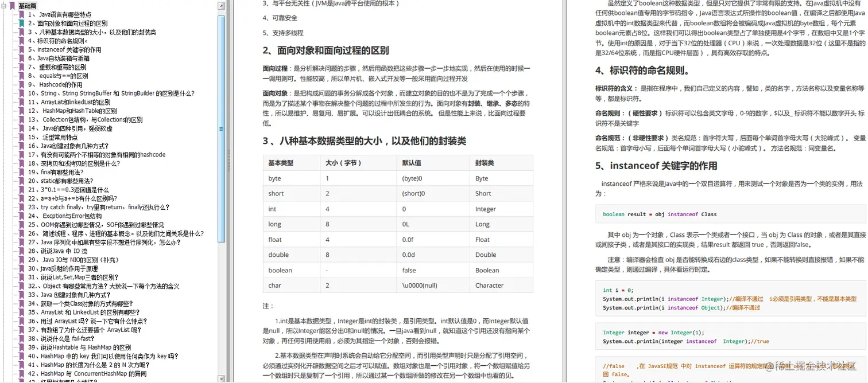Open bookmark 29、Java IO与NIO的区别
Viewport: 868px width, 383px height.
tap(75, 259)
